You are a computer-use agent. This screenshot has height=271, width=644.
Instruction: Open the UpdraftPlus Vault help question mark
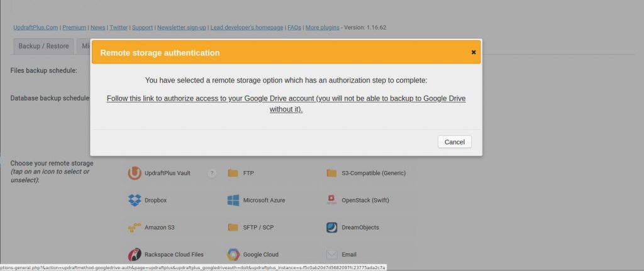[x=212, y=174]
